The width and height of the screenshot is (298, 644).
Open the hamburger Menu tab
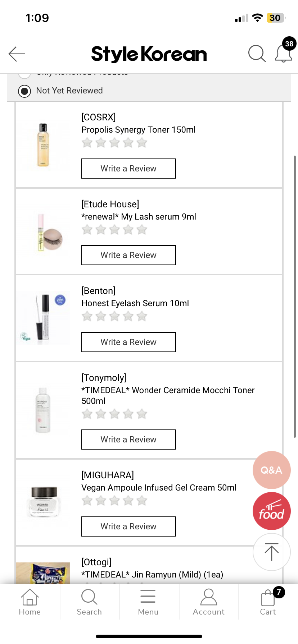(148, 602)
